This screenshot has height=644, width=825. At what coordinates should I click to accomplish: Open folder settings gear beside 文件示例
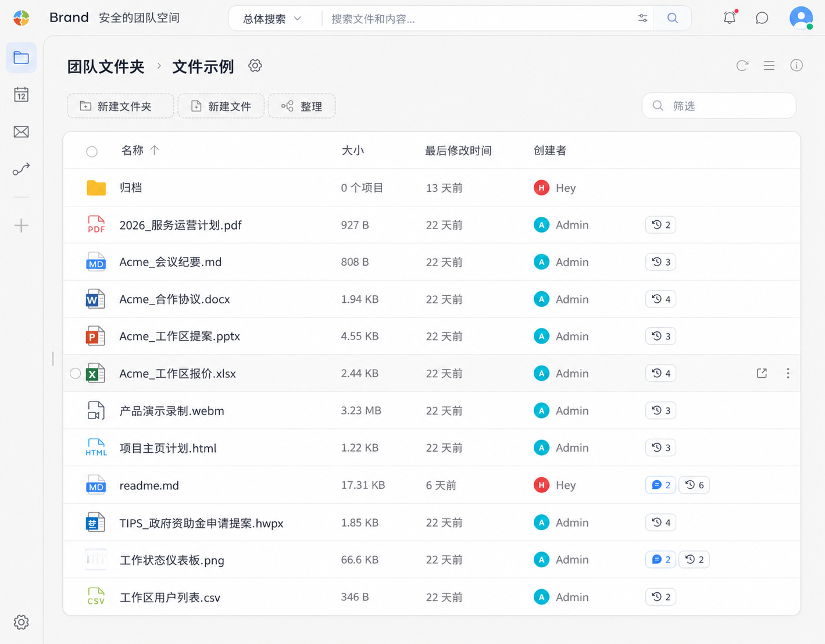click(x=255, y=66)
